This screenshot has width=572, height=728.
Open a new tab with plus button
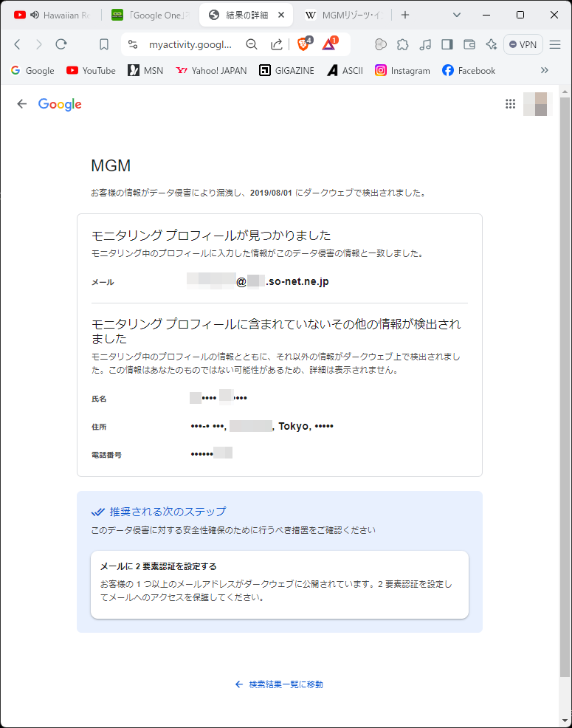(x=405, y=15)
